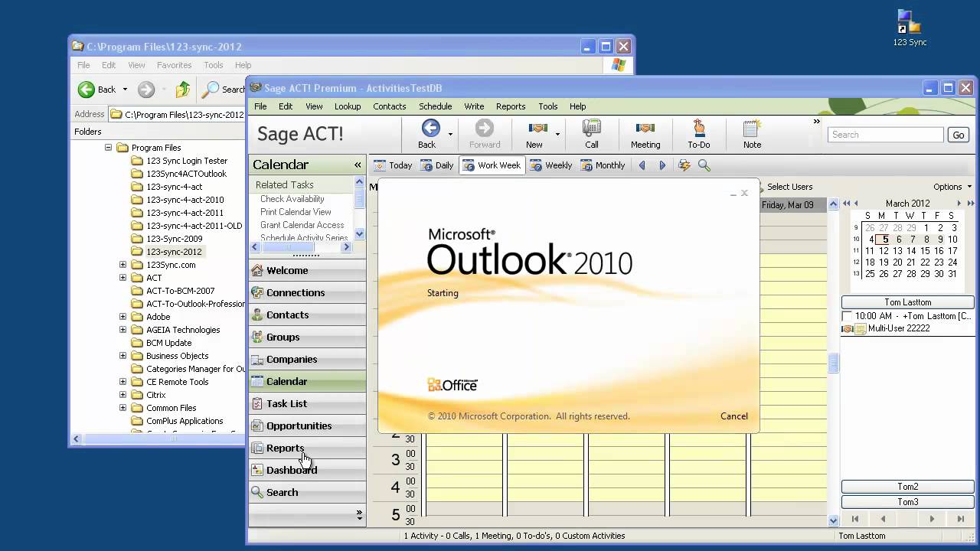Image resolution: width=980 pixels, height=551 pixels.
Task: Select the Work Week calendar view
Action: click(492, 165)
